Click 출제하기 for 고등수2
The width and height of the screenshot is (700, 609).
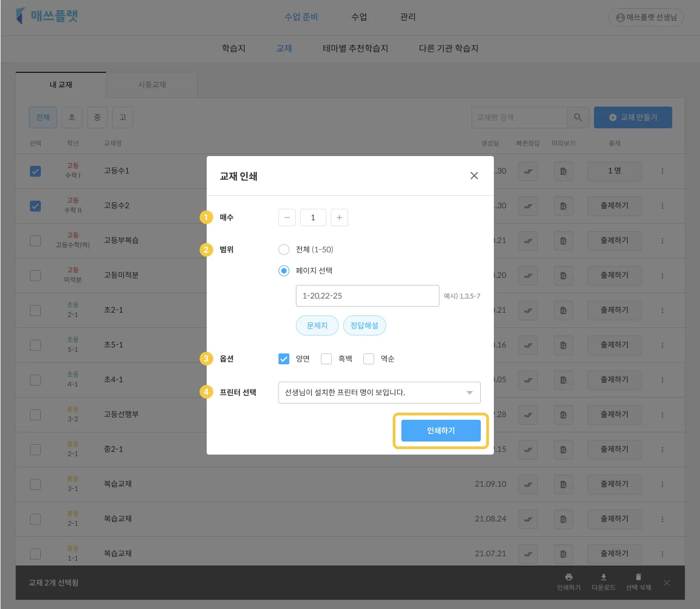615,206
